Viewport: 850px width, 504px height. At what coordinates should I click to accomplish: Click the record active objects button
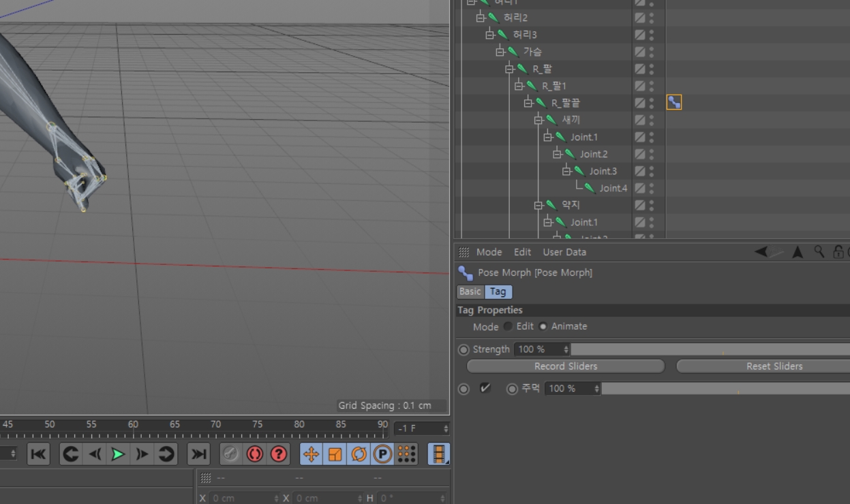point(230,454)
